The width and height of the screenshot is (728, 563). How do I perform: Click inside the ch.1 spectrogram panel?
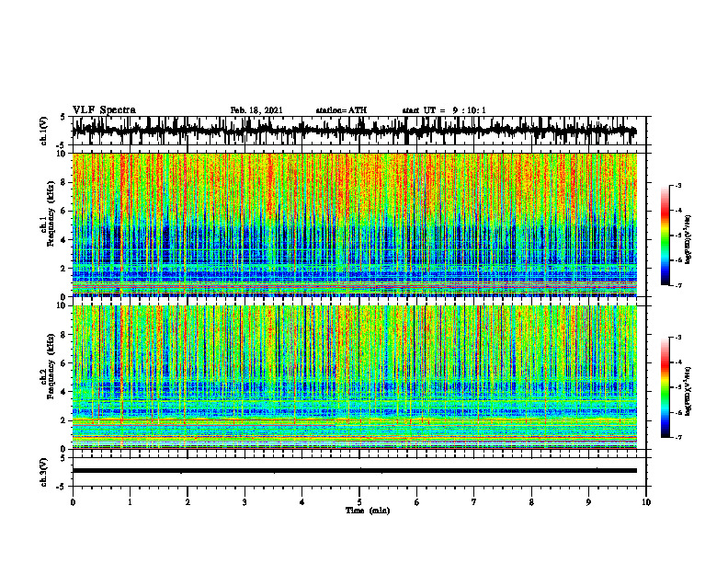point(359,225)
